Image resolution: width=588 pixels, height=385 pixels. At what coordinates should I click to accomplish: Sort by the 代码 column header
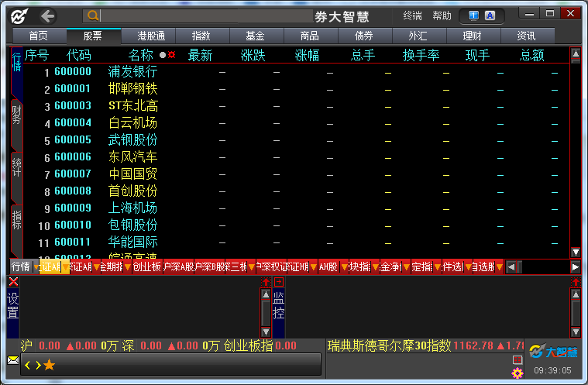pyautogui.click(x=79, y=56)
